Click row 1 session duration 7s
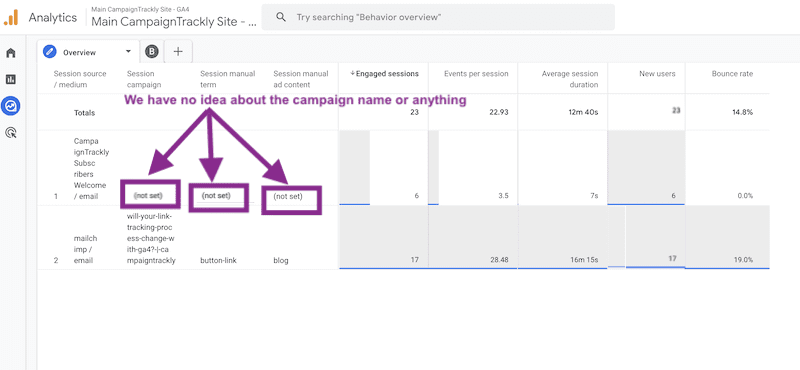Screen dimensions: 800x370 coord(594,195)
